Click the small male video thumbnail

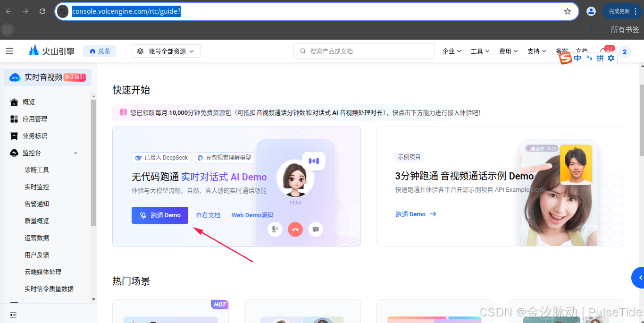(x=576, y=165)
